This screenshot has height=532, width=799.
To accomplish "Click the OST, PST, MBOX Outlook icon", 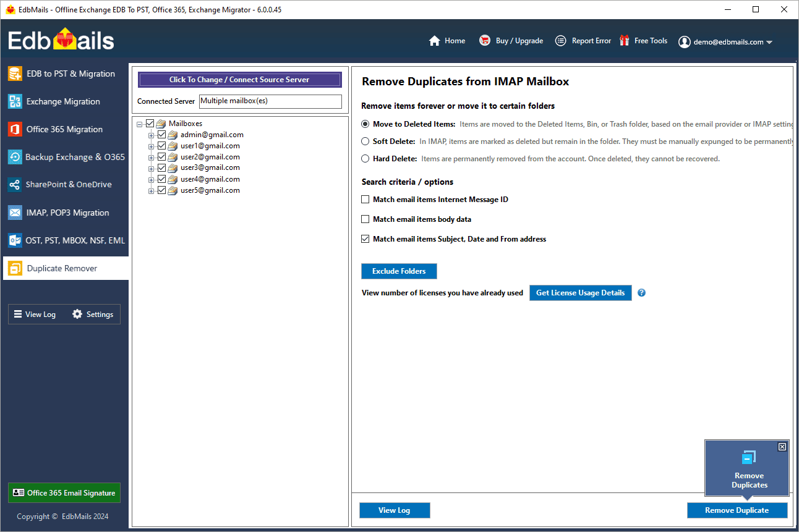I will point(15,240).
